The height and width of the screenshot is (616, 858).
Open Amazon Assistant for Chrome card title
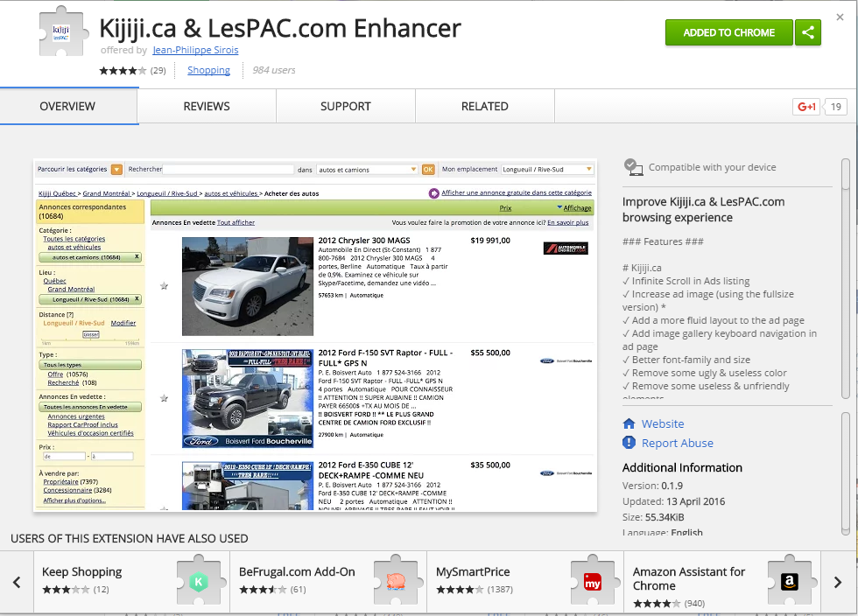pyautogui.click(x=689, y=578)
